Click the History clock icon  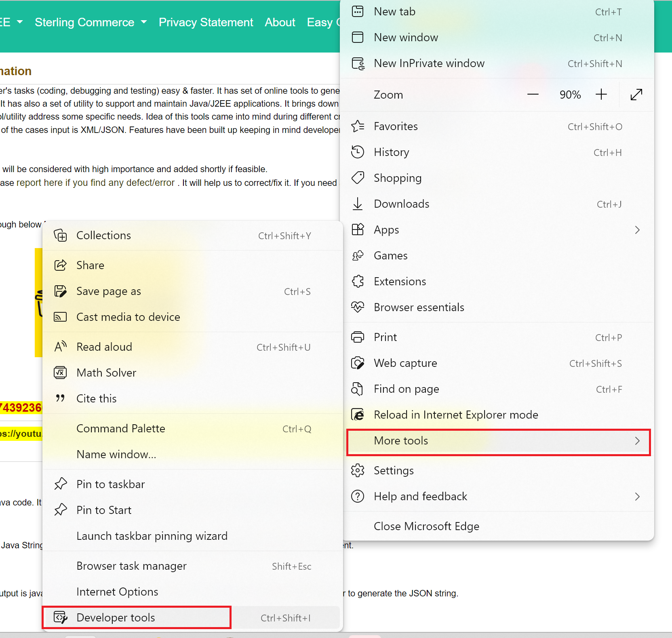point(358,152)
